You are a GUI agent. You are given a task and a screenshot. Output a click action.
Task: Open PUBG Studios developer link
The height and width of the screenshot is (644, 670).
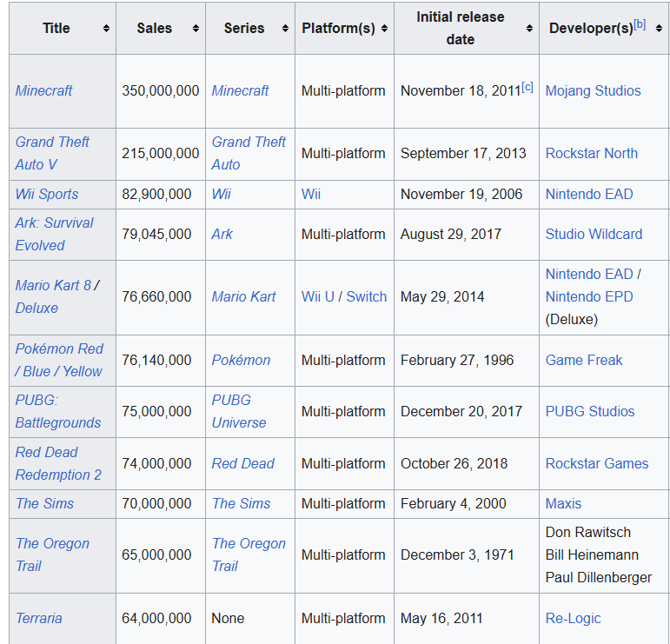[x=590, y=412]
